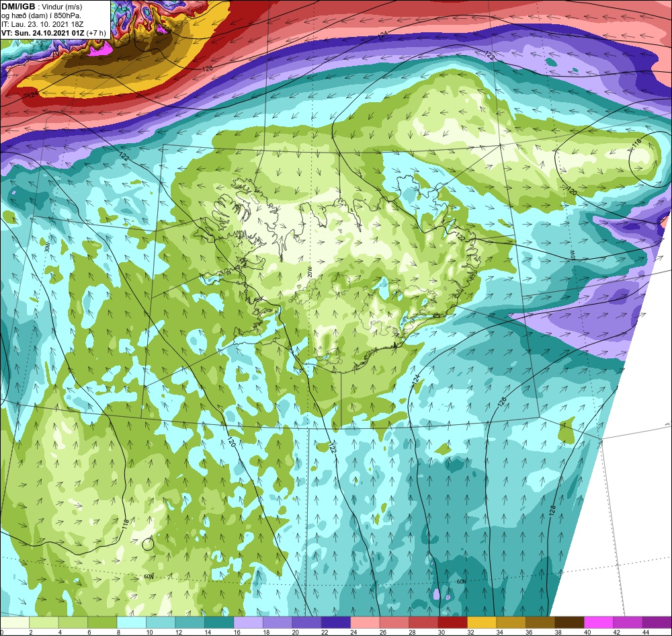Click the "128" contour label
The image size is (672, 636).
(552, 510)
